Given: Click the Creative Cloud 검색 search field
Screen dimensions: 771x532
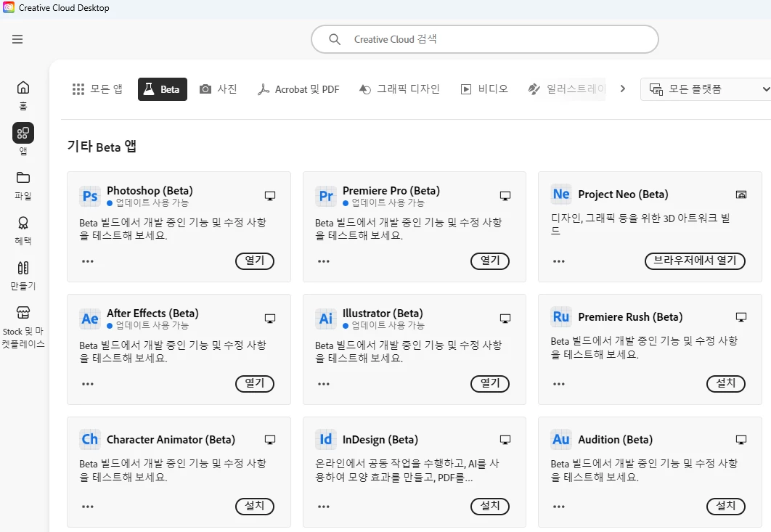Looking at the screenshot, I should (485, 39).
